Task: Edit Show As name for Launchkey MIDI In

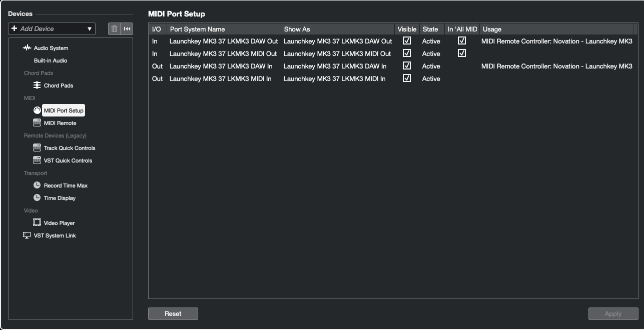Action: [334, 78]
